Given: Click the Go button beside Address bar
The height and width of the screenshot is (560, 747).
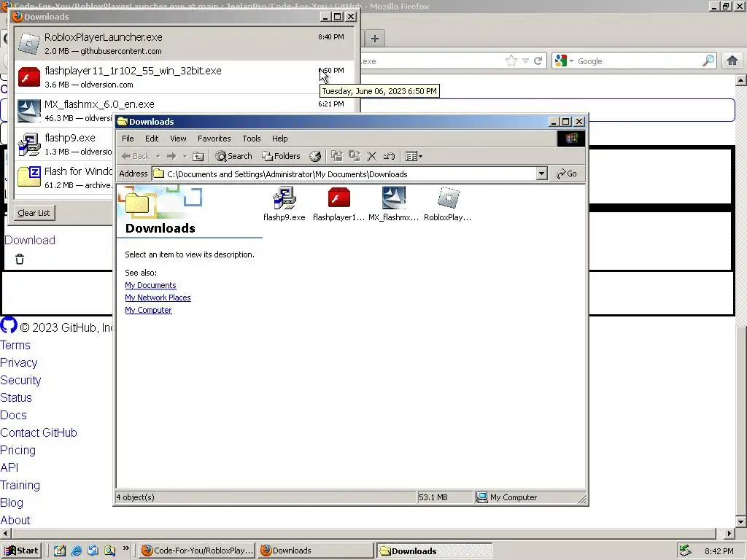Looking at the screenshot, I should (x=567, y=174).
